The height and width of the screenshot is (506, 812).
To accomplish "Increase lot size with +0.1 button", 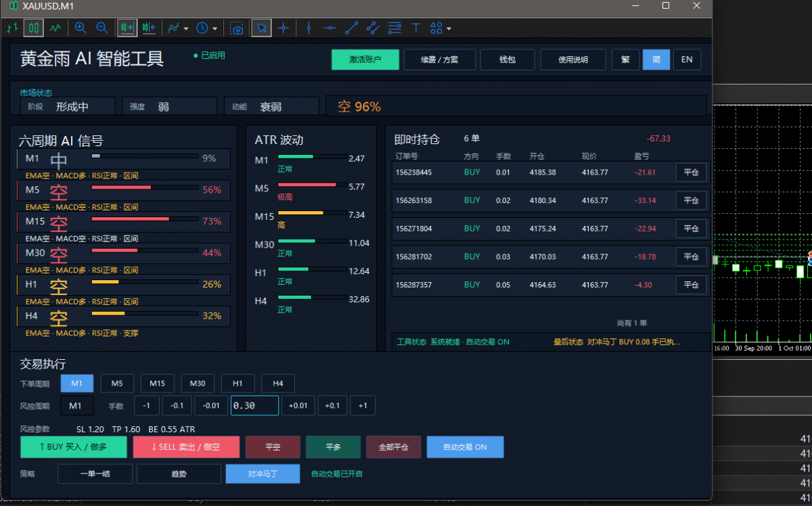I will pyautogui.click(x=332, y=406).
